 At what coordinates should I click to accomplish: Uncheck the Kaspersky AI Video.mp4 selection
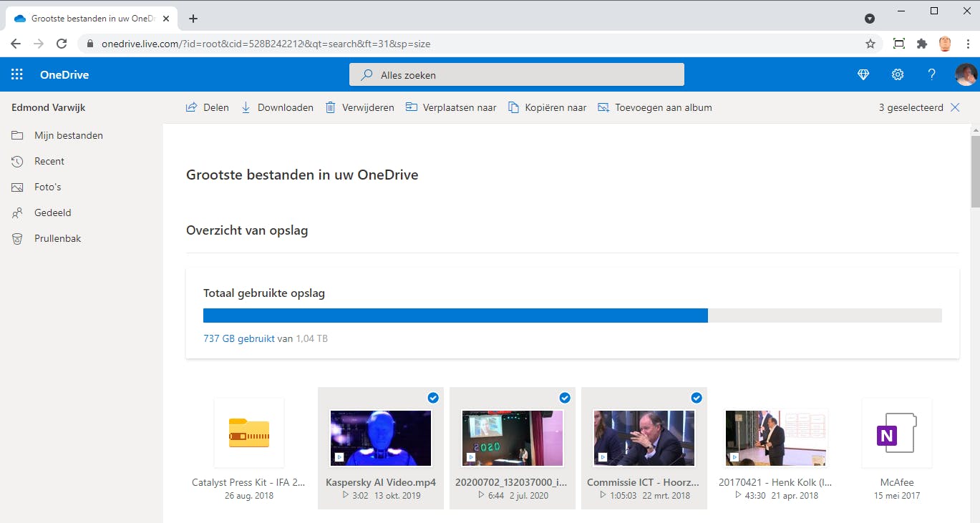[x=433, y=398]
